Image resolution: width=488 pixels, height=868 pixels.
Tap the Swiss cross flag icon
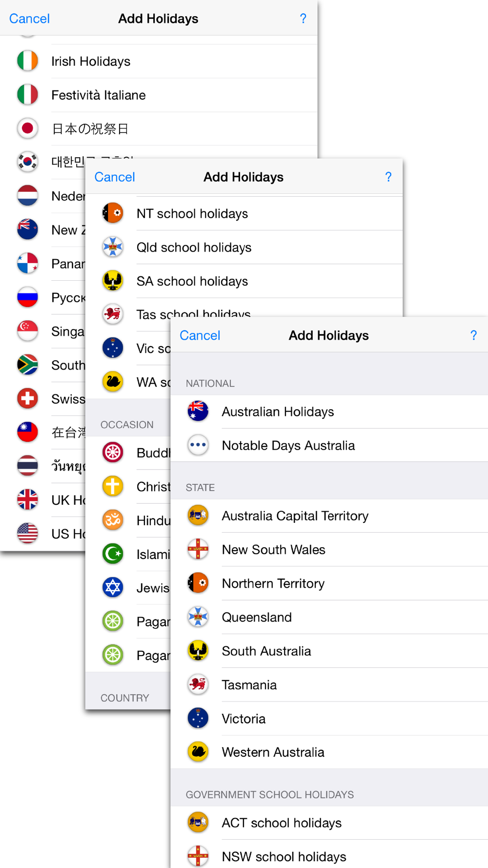[x=27, y=398]
